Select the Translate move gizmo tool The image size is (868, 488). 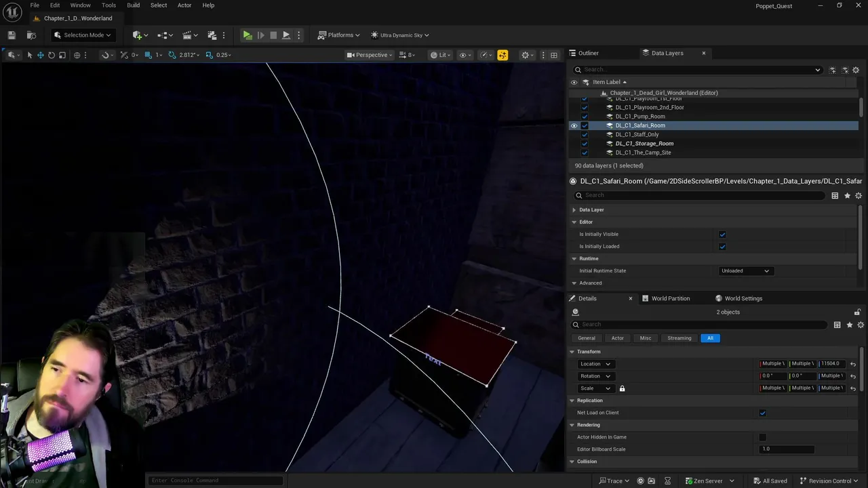coord(41,55)
